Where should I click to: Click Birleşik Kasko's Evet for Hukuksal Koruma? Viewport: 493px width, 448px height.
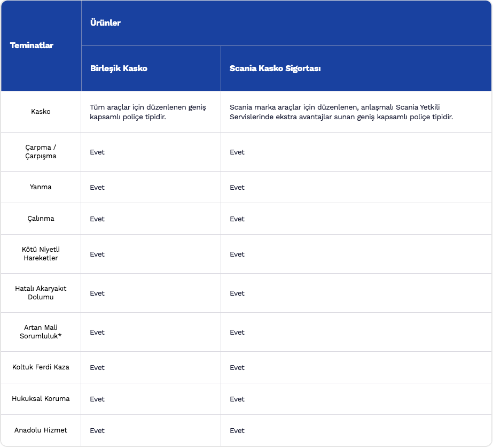[97, 399]
